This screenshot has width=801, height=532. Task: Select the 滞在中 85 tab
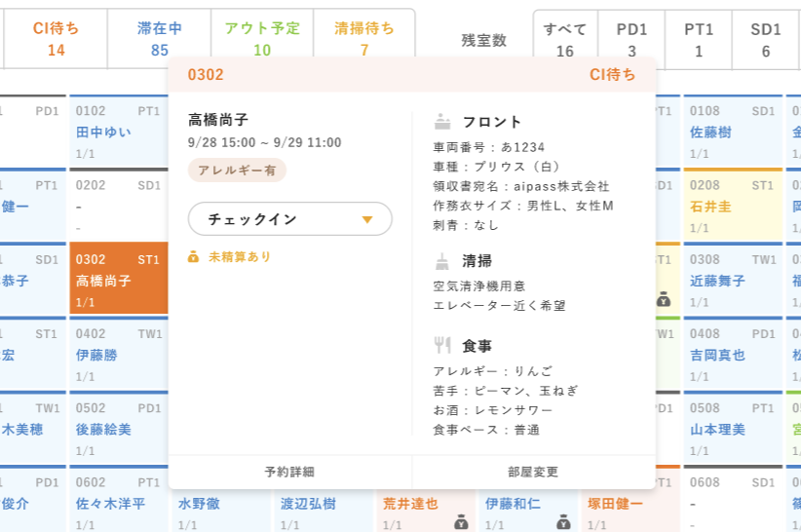point(160,39)
